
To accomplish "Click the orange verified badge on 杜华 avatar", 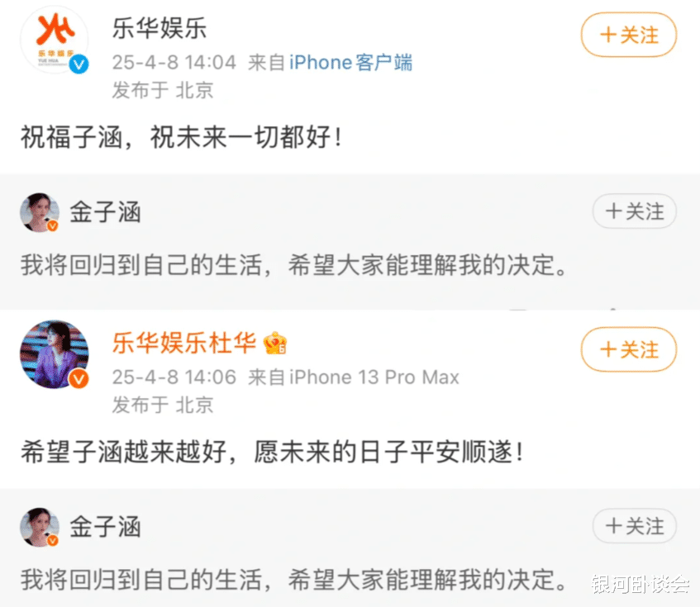I will (x=79, y=378).
